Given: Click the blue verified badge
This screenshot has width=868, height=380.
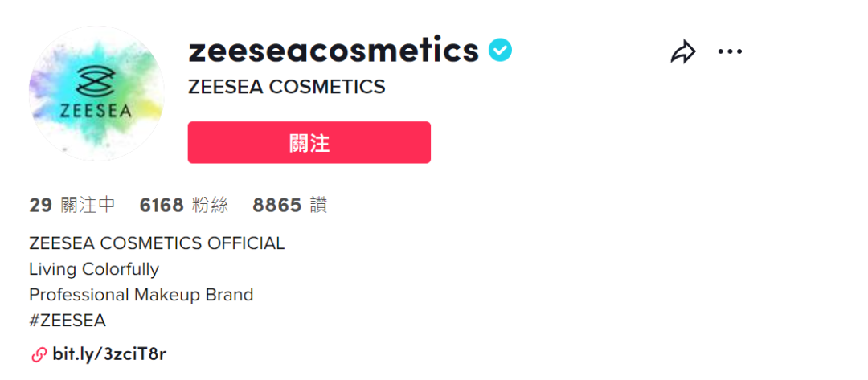Looking at the screenshot, I should [500, 51].
